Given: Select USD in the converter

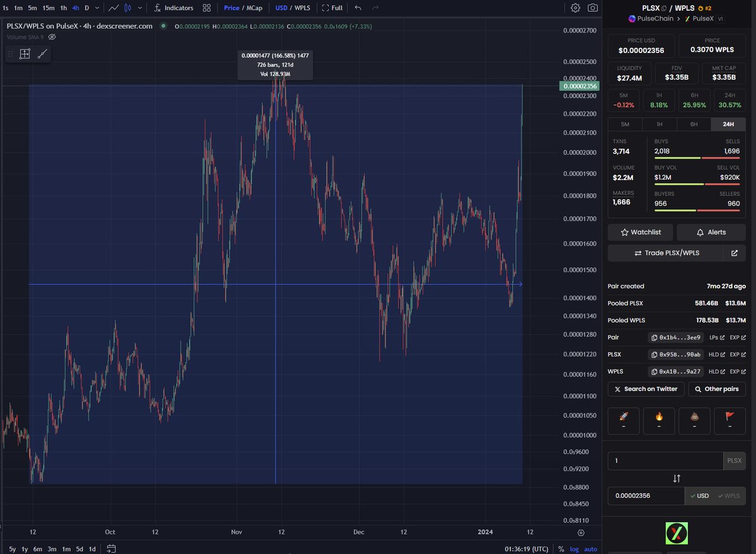Looking at the screenshot, I should 699,496.
